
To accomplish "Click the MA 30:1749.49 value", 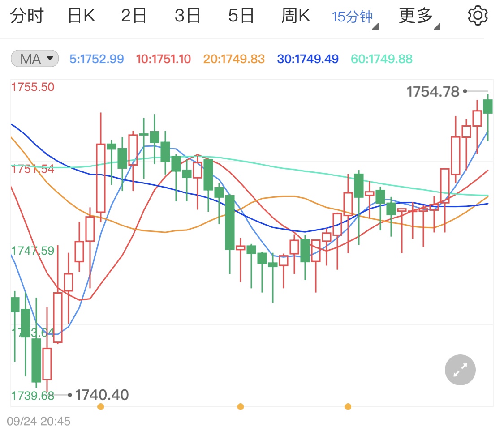I will (x=308, y=59).
